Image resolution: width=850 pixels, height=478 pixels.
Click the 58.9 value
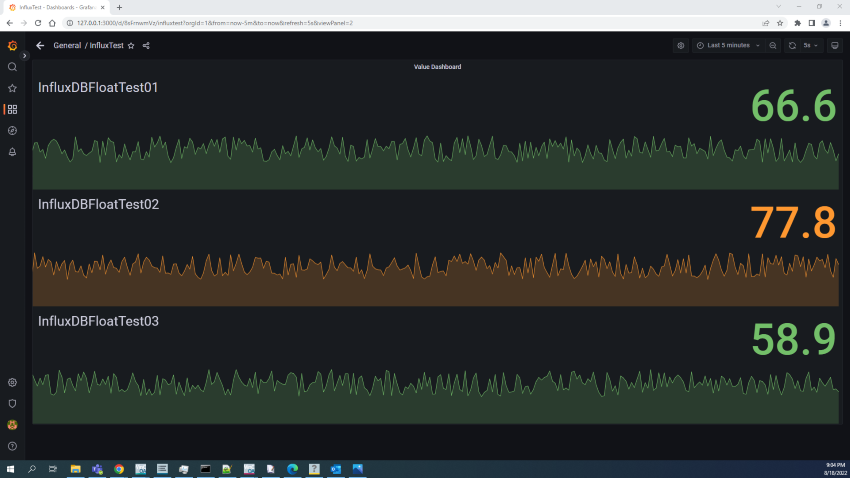(794, 340)
